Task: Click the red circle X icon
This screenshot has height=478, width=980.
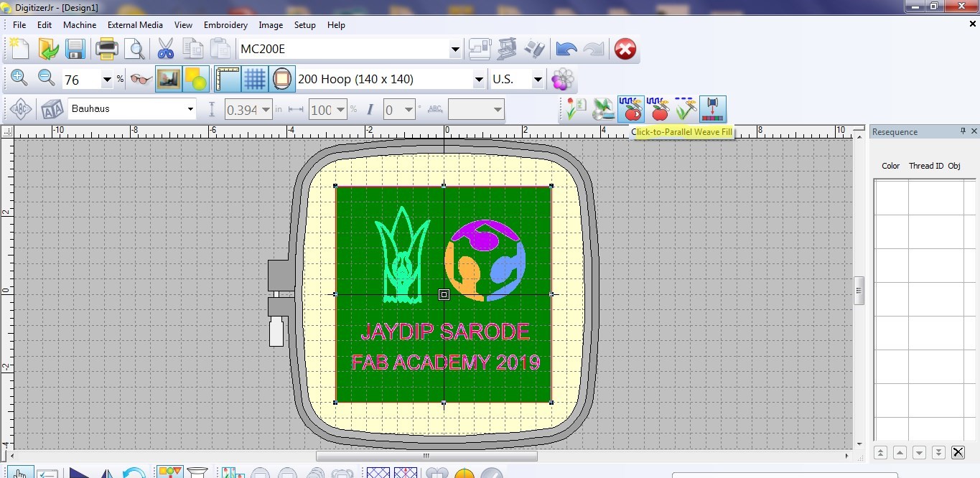Action: pos(625,50)
